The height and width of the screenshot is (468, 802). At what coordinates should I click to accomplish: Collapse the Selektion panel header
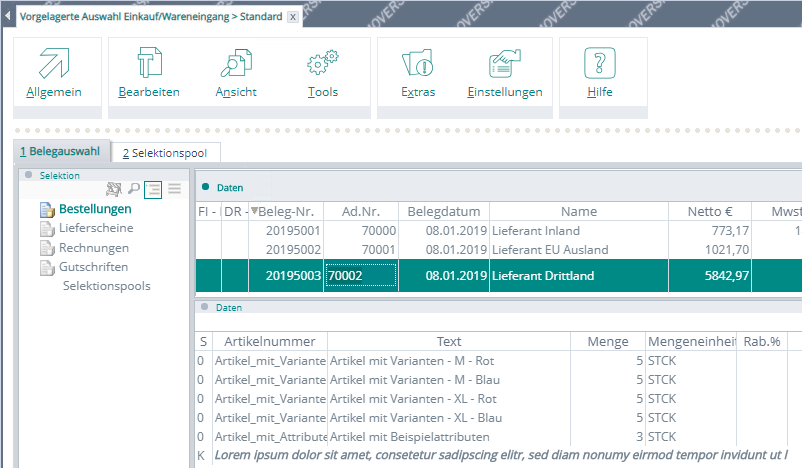(x=29, y=175)
